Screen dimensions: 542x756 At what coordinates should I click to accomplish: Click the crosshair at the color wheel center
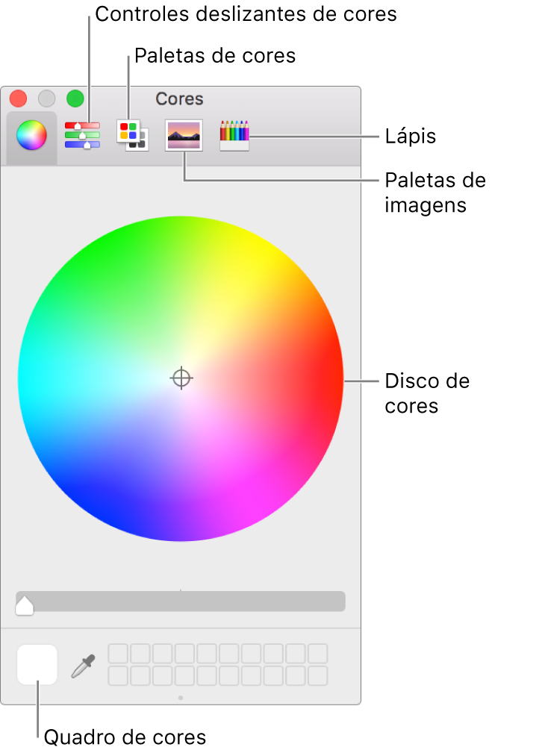(181, 378)
